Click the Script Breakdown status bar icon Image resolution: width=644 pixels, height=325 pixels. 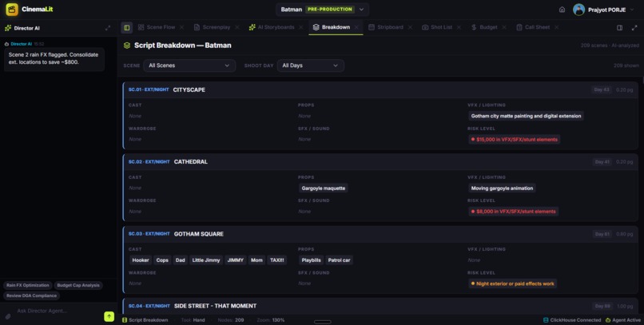tap(125, 319)
